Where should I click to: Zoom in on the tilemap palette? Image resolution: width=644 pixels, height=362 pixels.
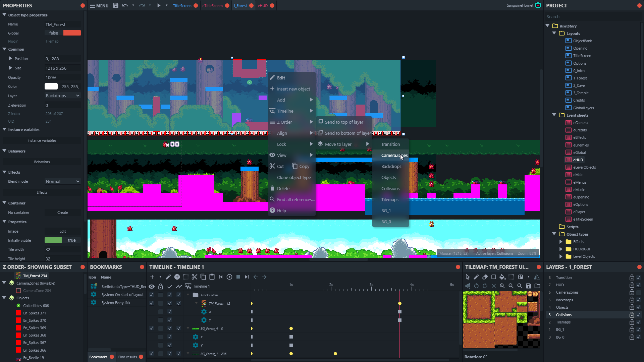[502, 286]
